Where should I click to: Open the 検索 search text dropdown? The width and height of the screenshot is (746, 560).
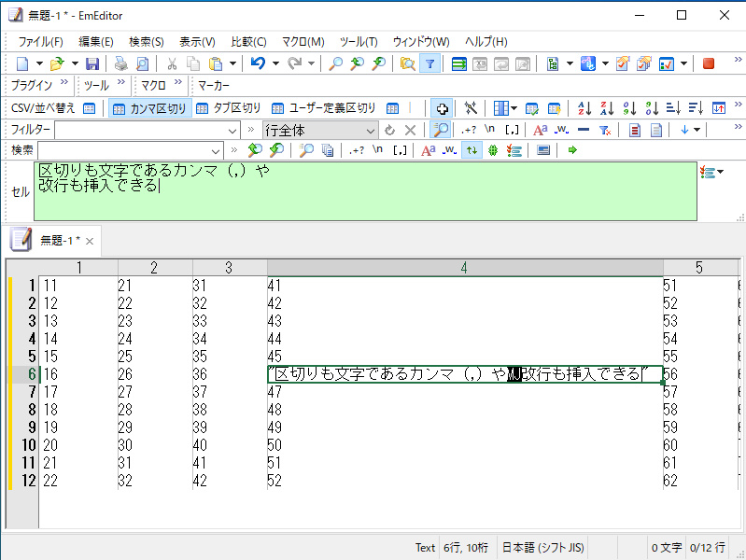(x=216, y=151)
